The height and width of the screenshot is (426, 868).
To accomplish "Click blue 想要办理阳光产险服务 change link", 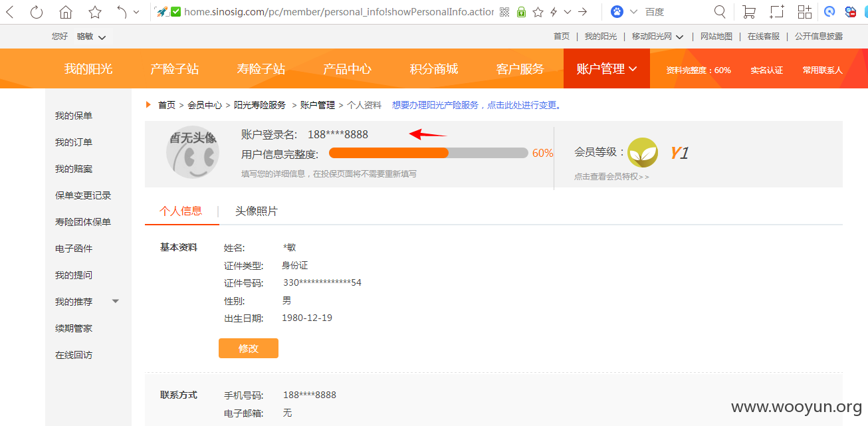I will 477,105.
